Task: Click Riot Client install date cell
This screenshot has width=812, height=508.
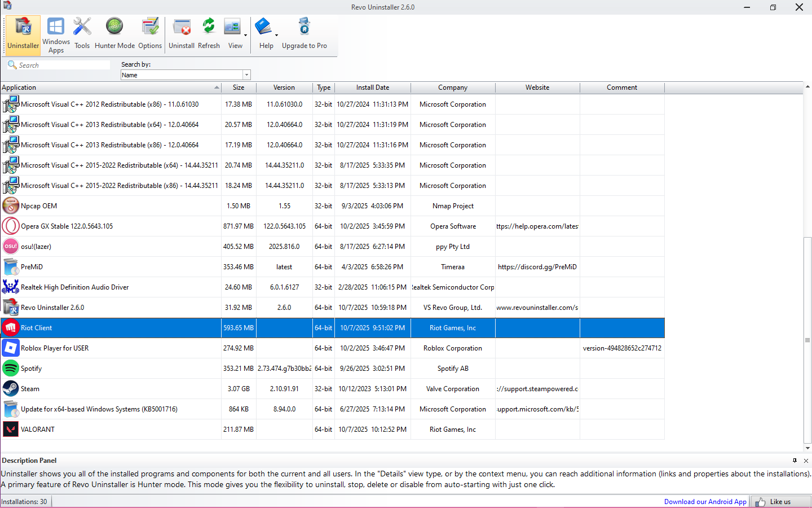Action: (x=373, y=328)
